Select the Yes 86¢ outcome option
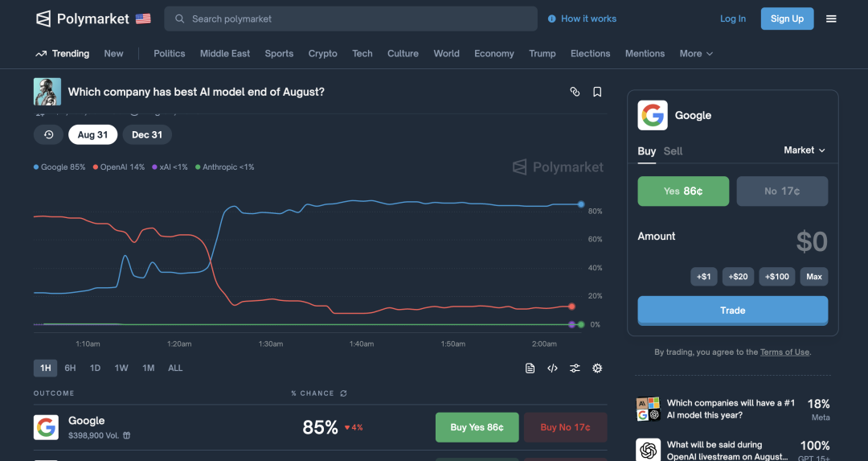The image size is (868, 461). [683, 191]
